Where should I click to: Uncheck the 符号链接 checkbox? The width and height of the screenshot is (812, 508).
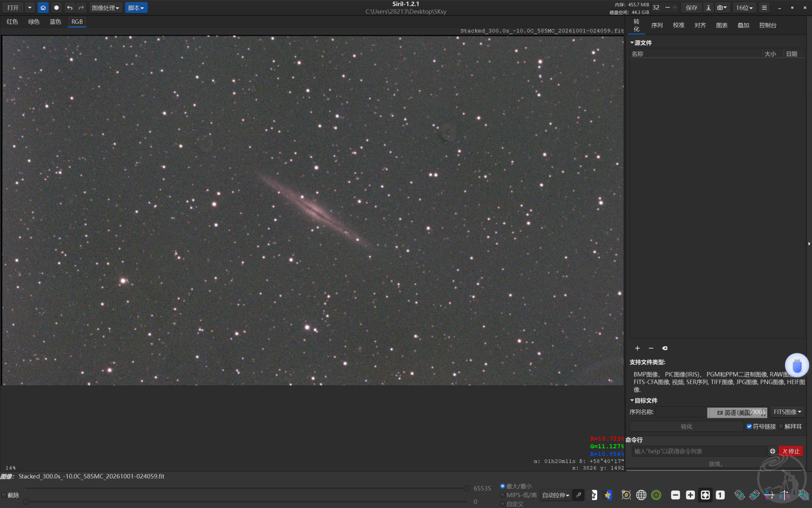(x=749, y=426)
